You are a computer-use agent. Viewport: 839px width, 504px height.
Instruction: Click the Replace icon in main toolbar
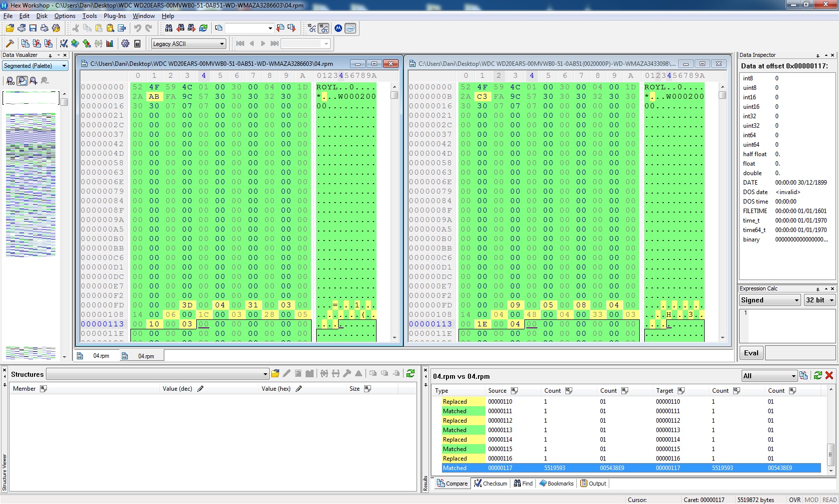coord(203,28)
